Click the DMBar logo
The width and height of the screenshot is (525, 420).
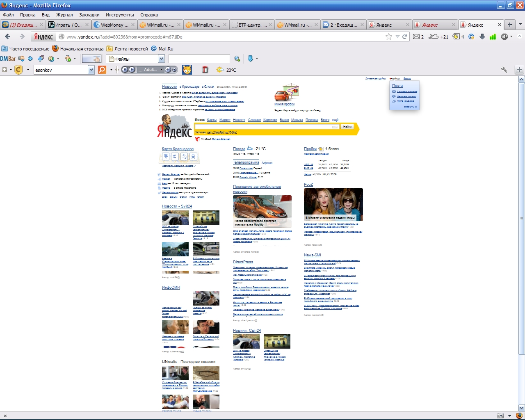coord(8,59)
